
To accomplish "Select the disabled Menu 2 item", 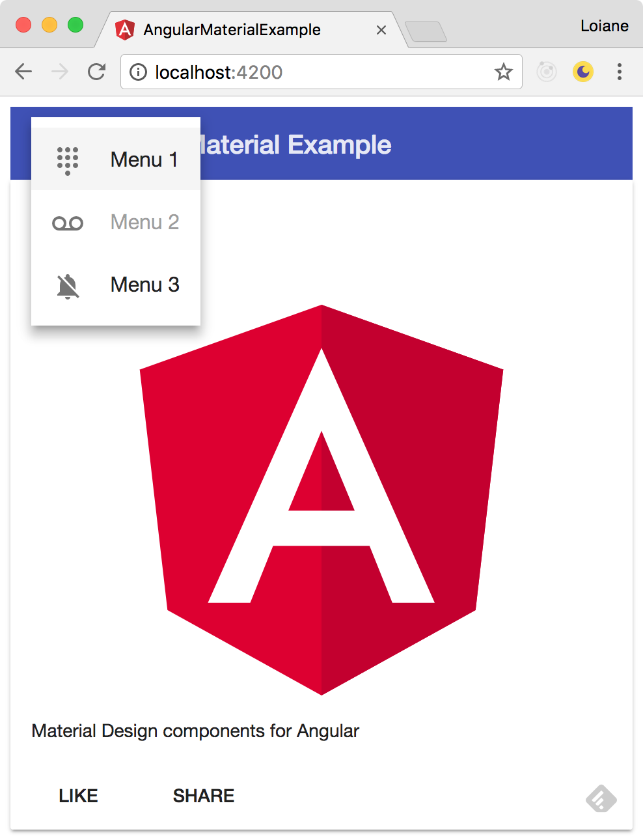I will (x=116, y=221).
